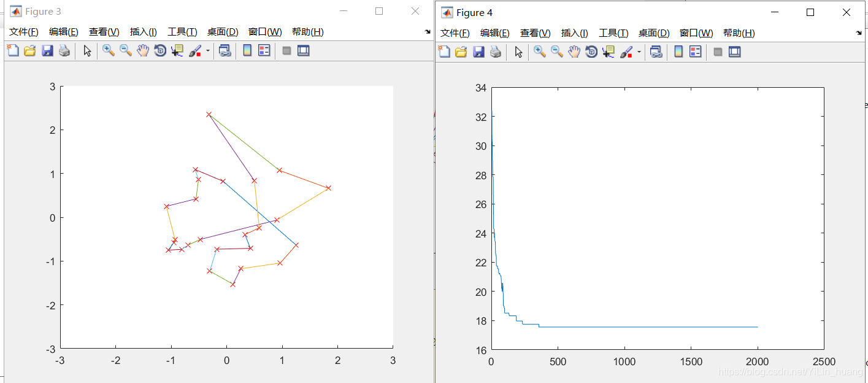
Task: Activate Zoom In tool in Figure 3
Action: click(109, 51)
